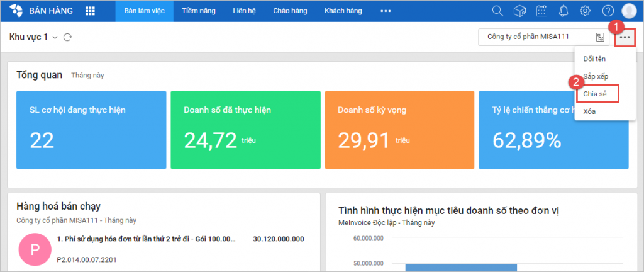This screenshot has width=644, height=272.
Task: Open the apps grid launcher
Action: pyautogui.click(x=90, y=11)
